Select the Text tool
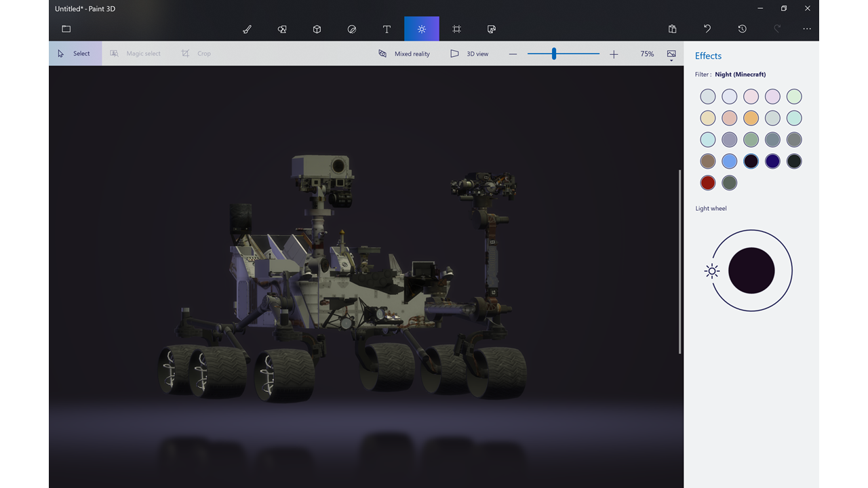 (387, 29)
